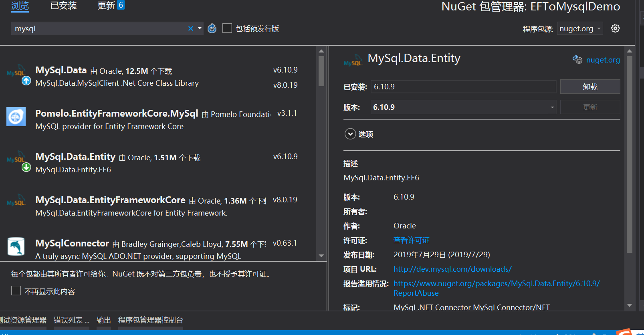
Task: Switch to the 浏览 (Browse) tab
Action: (x=20, y=6)
